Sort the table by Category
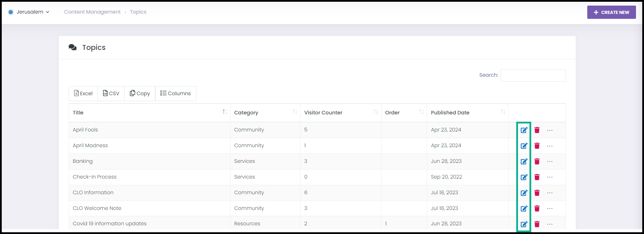644x234 pixels. (265, 113)
